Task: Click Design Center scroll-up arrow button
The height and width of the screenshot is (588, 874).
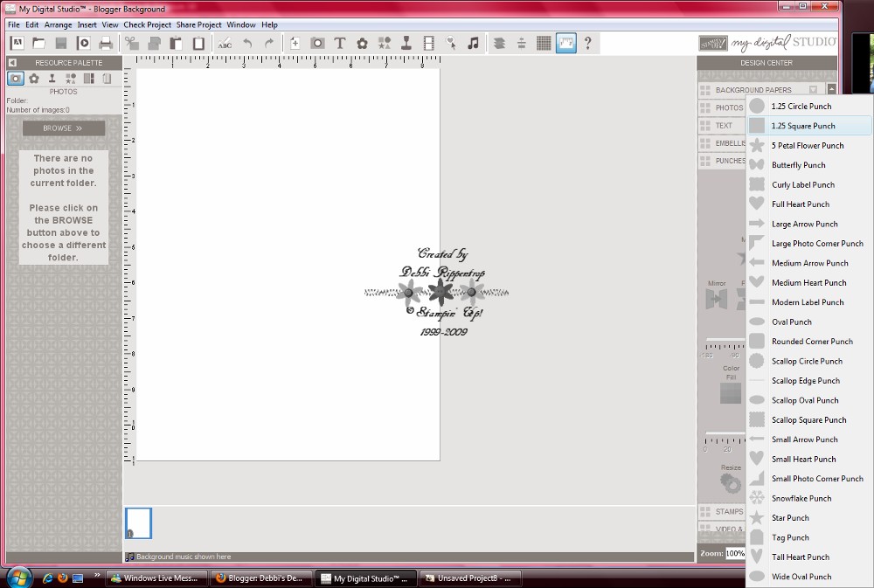Action: (832, 89)
